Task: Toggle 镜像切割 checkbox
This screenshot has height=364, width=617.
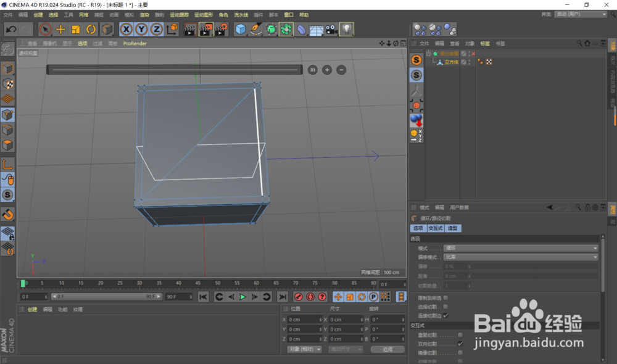Action: (460, 353)
